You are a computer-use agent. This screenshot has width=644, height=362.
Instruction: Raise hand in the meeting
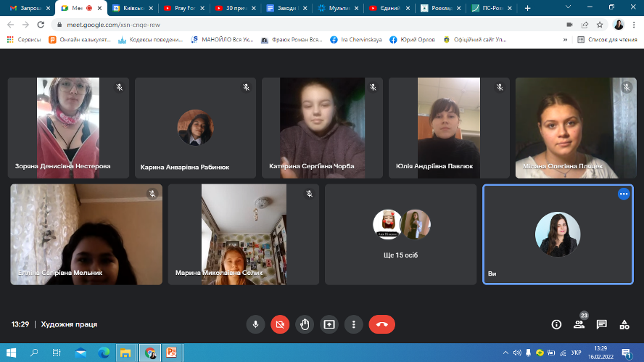coord(305,324)
